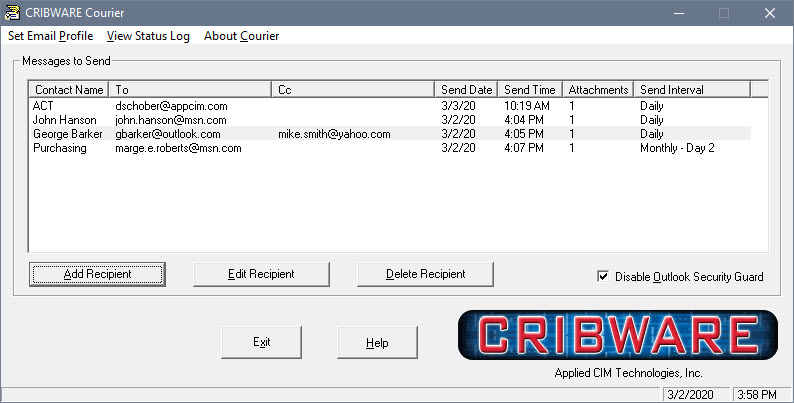Click the 4:05 PM send time
The image size is (794, 403).
pyautogui.click(x=524, y=134)
